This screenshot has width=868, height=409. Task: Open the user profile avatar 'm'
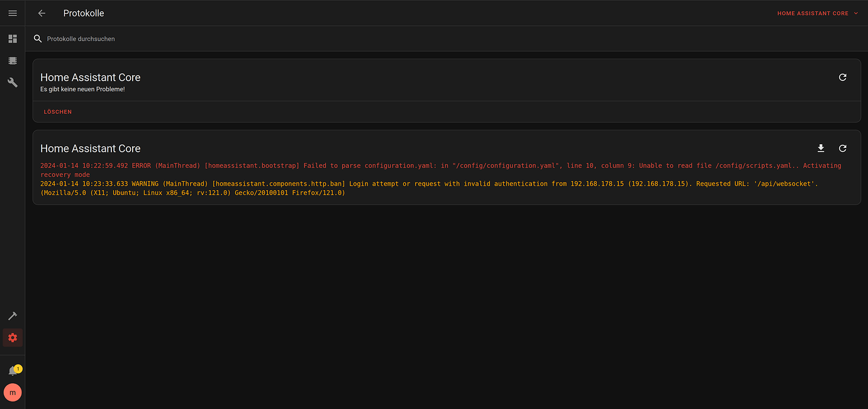click(13, 392)
